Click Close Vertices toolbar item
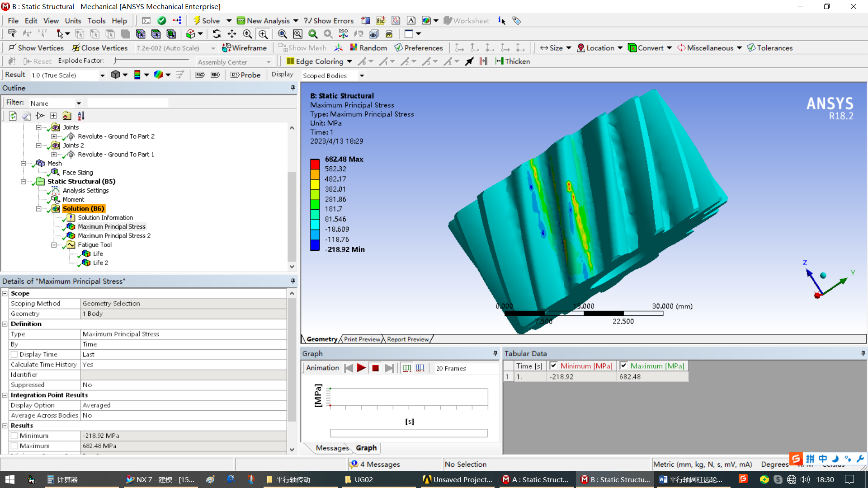 [100, 48]
